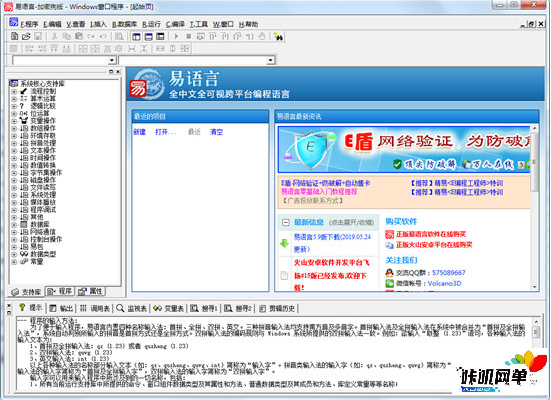Viewport: 551px width, 400px height.
Task: Click the Cut scissors toolbar icon
Action: click(x=54, y=36)
